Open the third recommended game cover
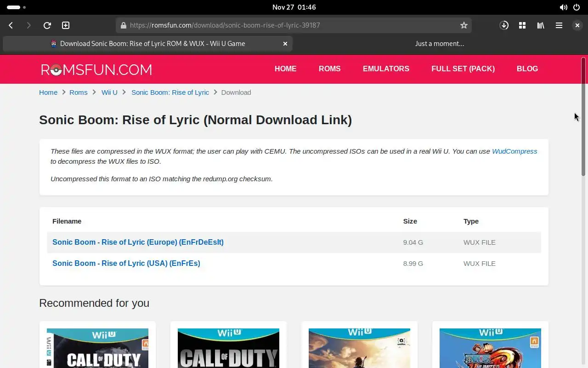This screenshot has height=368, width=588. point(359,348)
